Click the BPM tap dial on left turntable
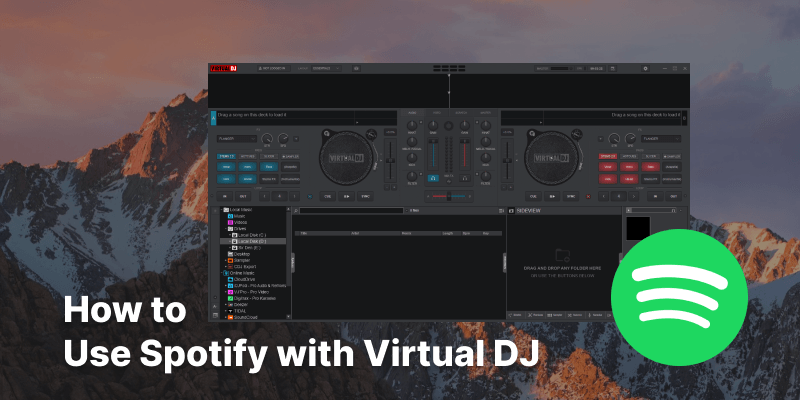Image resolution: width=800 pixels, height=400 pixels. coord(371,134)
